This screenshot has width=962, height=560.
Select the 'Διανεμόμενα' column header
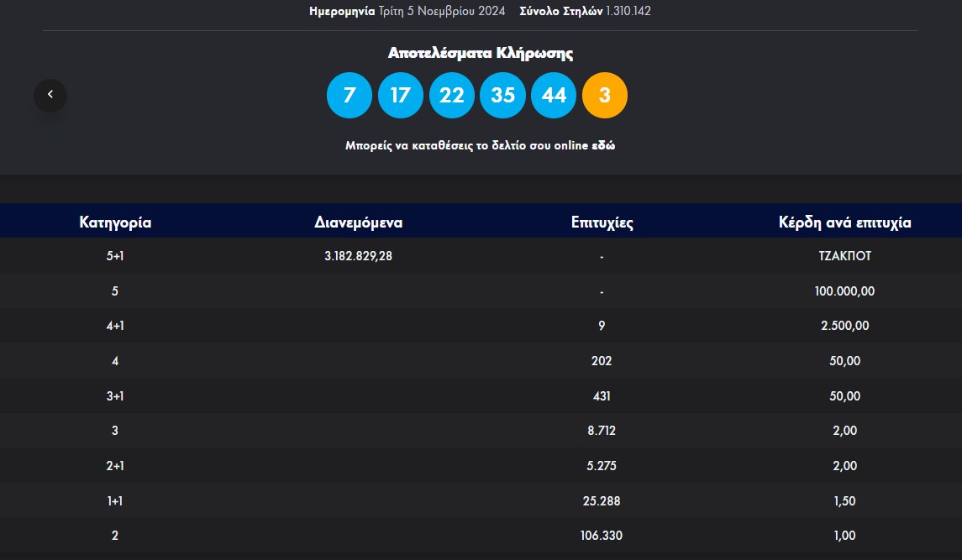coord(358,222)
